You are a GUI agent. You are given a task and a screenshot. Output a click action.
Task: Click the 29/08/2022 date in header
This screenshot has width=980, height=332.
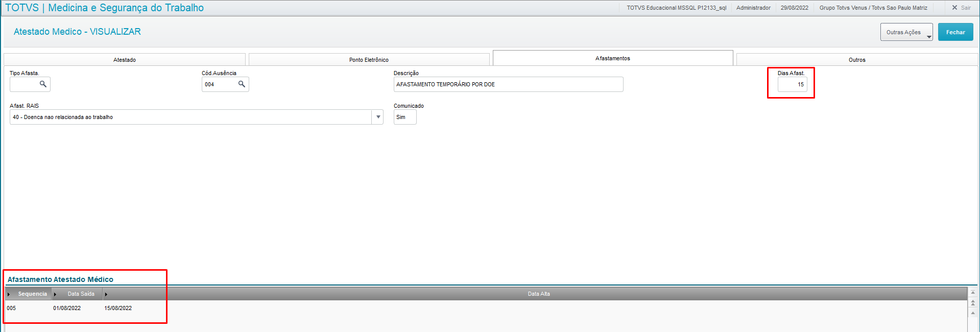coord(794,8)
